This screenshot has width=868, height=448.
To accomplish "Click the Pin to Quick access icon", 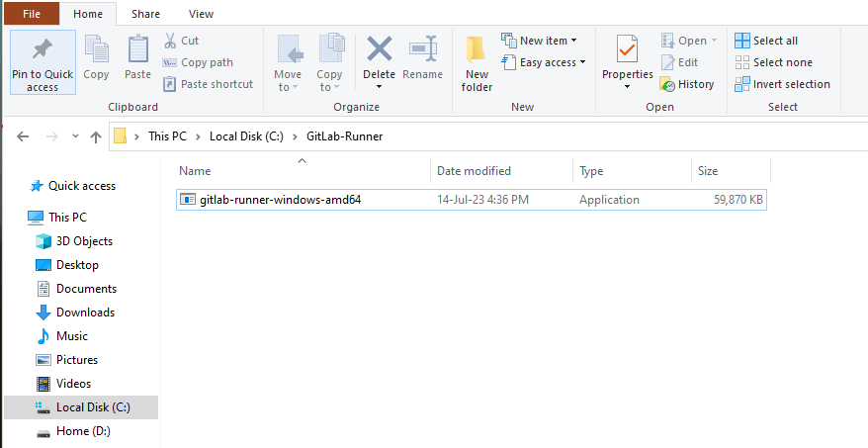I will click(x=43, y=49).
